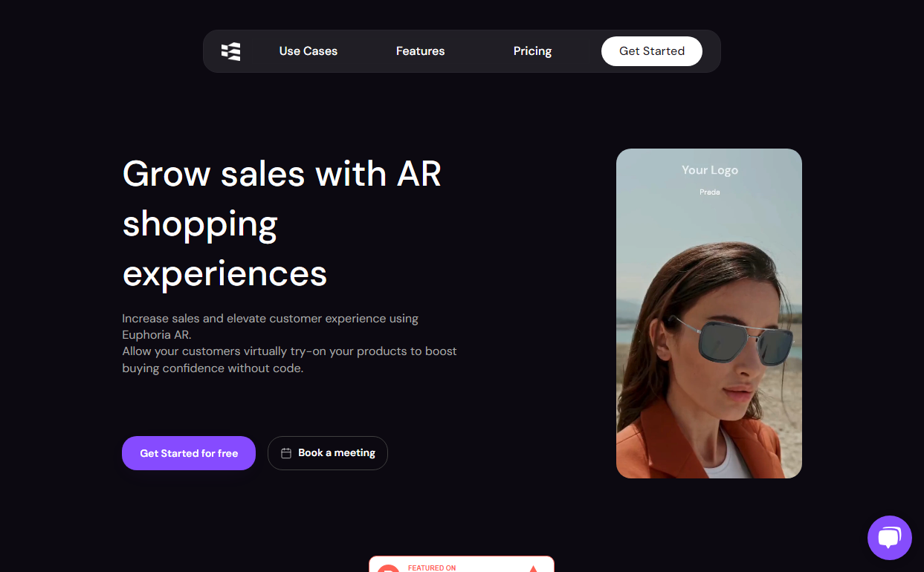
Task: Click the upvote arrow on the featured banner
Action: click(x=533, y=568)
